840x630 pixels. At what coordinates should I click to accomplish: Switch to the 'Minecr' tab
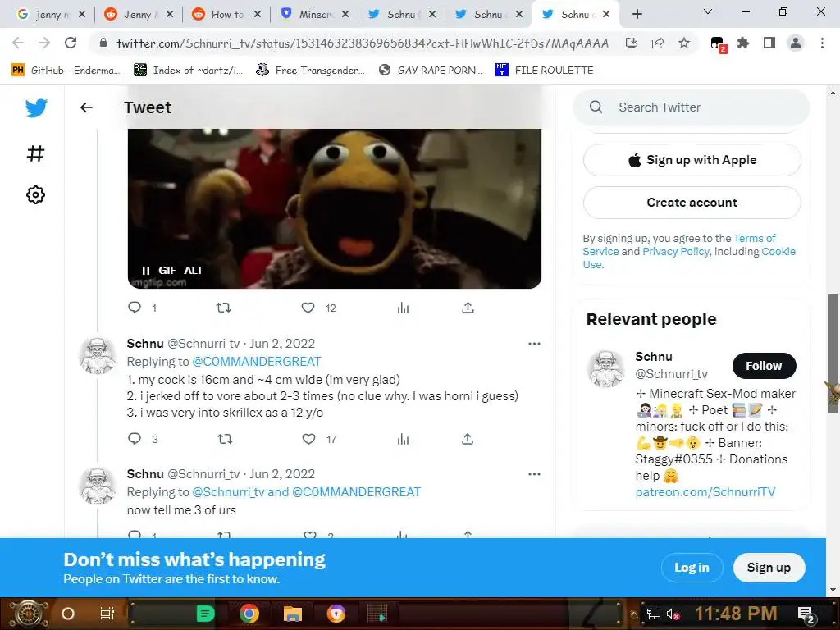point(313,15)
